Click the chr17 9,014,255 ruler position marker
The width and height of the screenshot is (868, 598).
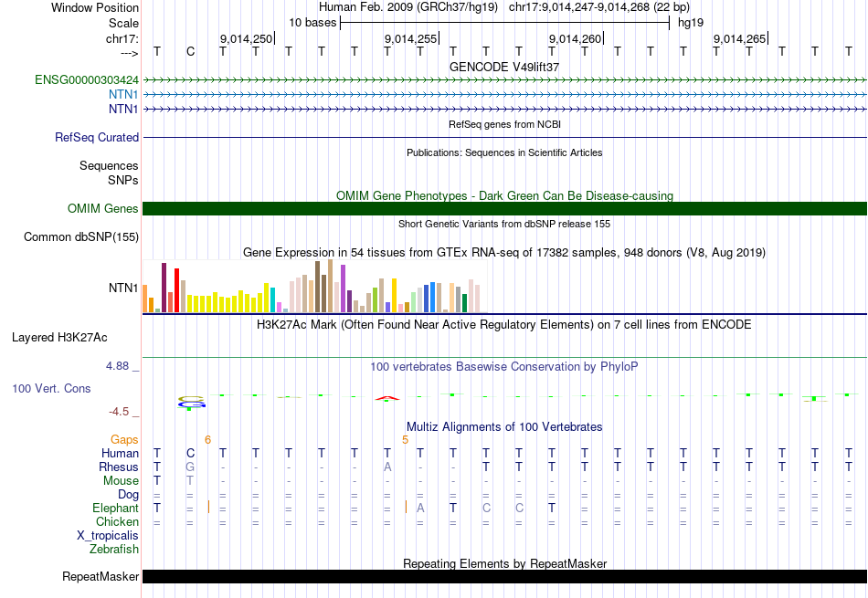click(412, 38)
